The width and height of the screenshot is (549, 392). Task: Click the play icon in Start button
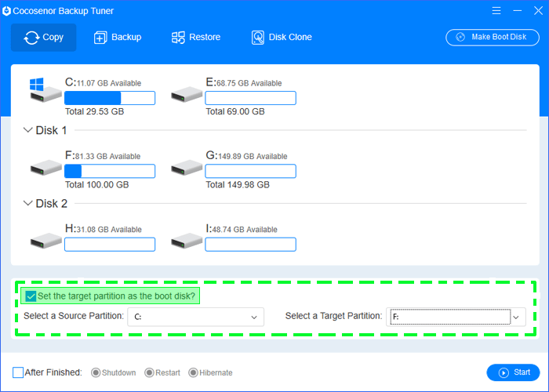point(504,373)
